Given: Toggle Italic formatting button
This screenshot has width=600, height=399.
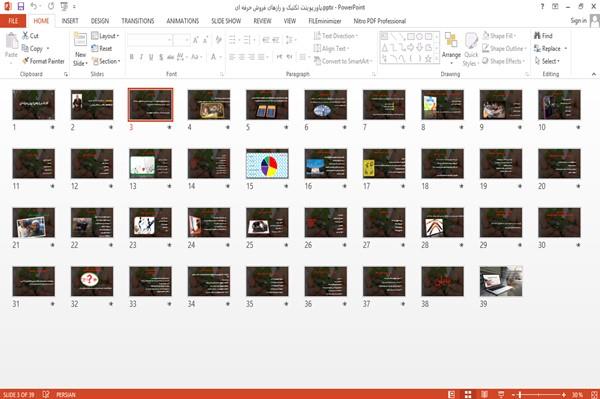Looking at the screenshot, I should click(141, 57).
